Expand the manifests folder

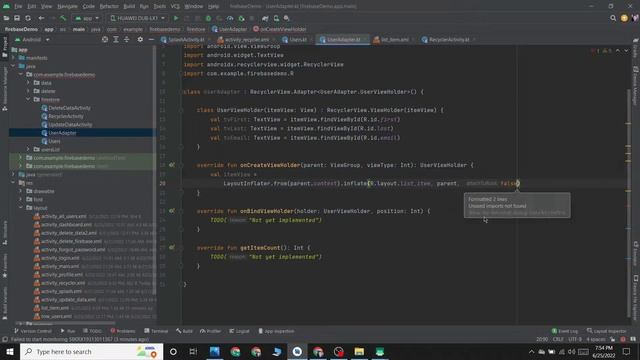tap(13, 58)
